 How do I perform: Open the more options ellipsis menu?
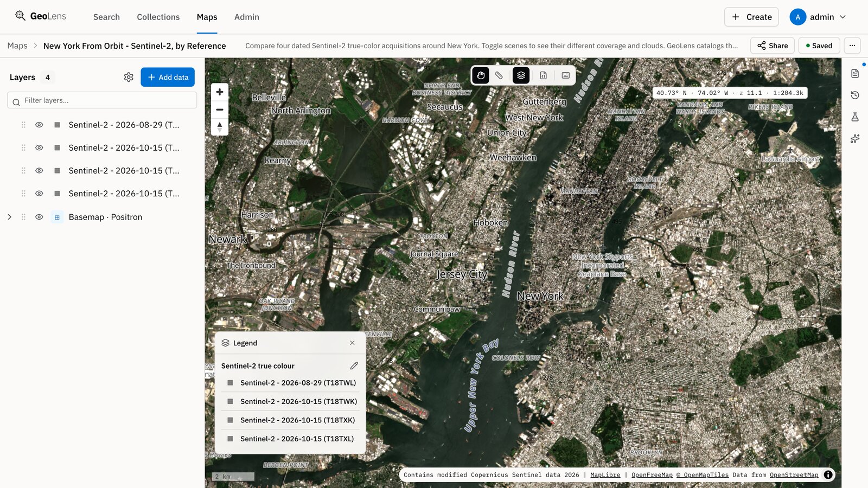852,46
